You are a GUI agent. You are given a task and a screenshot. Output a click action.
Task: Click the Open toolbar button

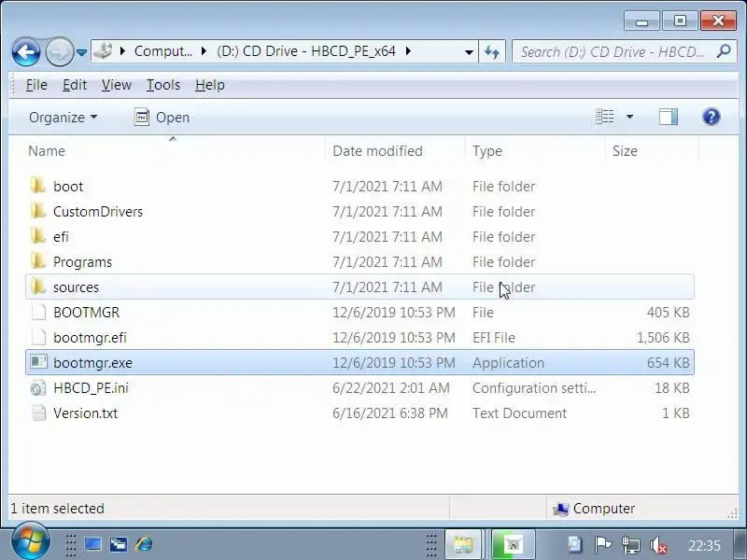(x=162, y=118)
